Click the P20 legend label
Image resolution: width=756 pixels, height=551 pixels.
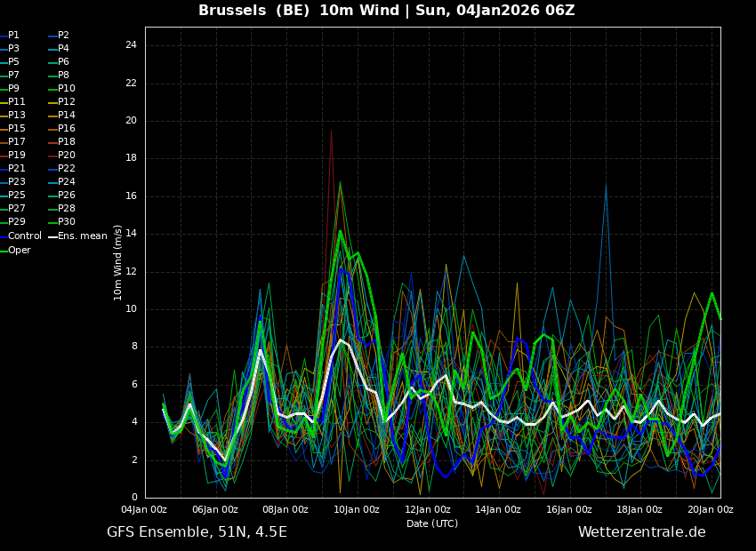click(x=67, y=156)
